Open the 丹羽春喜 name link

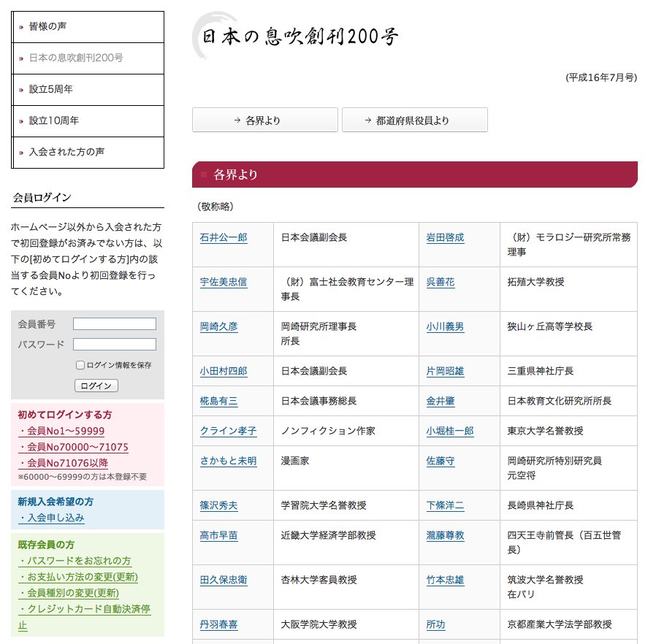[218, 625]
